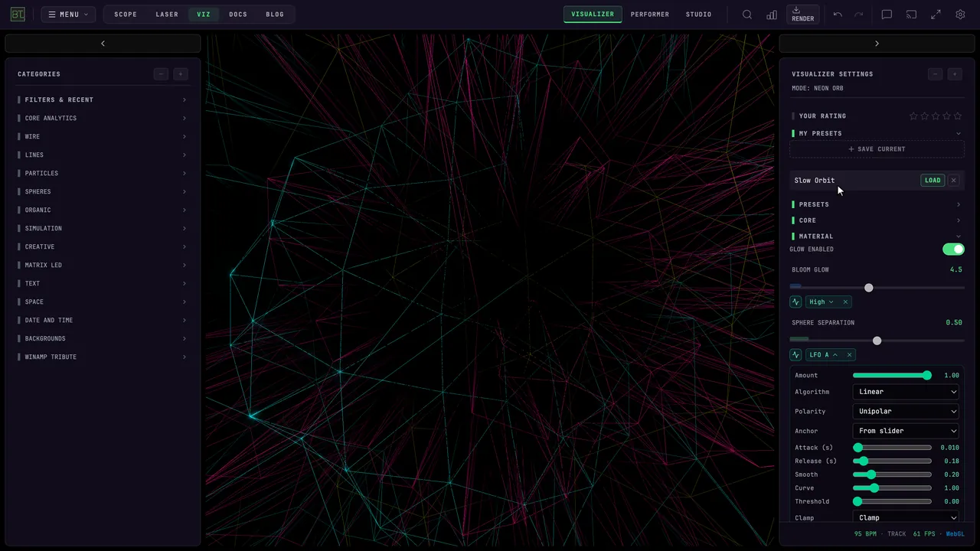The height and width of the screenshot is (551, 980).
Task: Open the Menu dropdown
Action: point(68,15)
